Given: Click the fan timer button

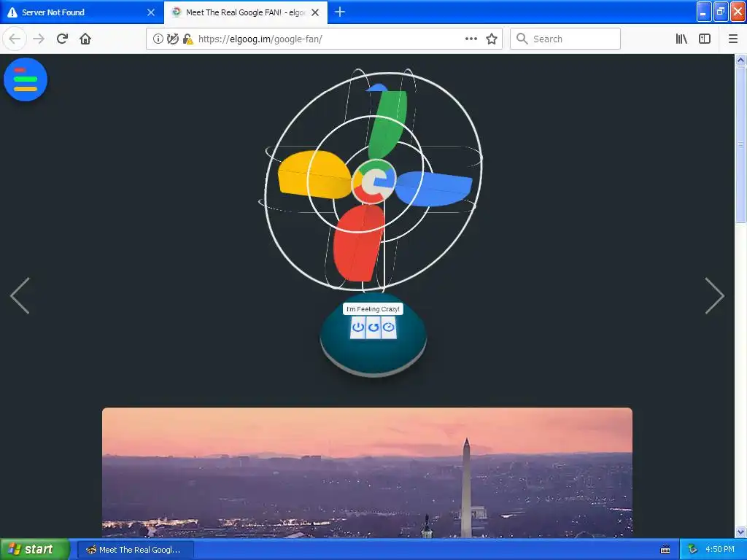Looking at the screenshot, I should point(389,327).
